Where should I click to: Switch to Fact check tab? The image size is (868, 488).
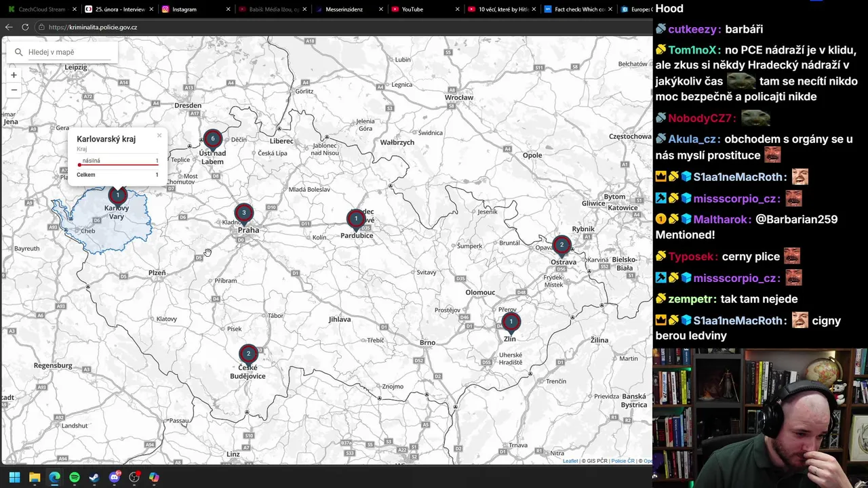(577, 9)
